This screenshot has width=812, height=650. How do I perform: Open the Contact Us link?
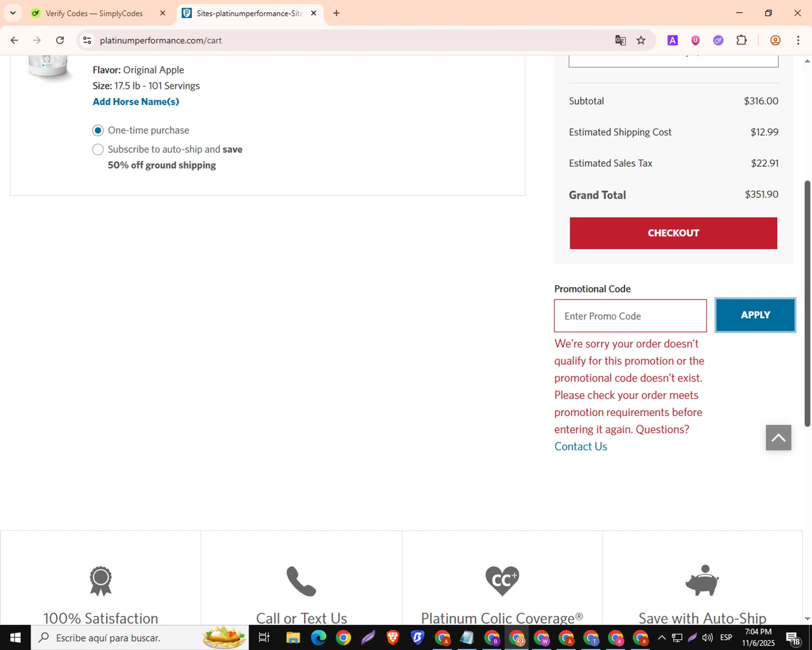(581, 446)
